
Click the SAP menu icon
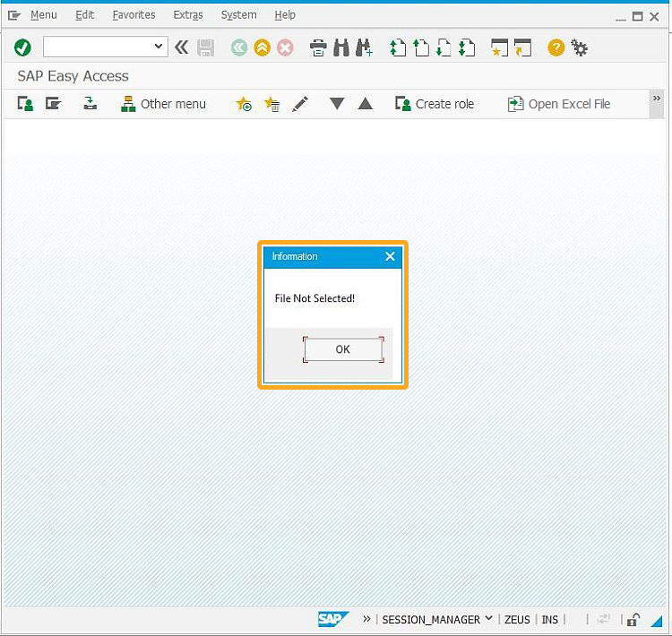pos(53,104)
